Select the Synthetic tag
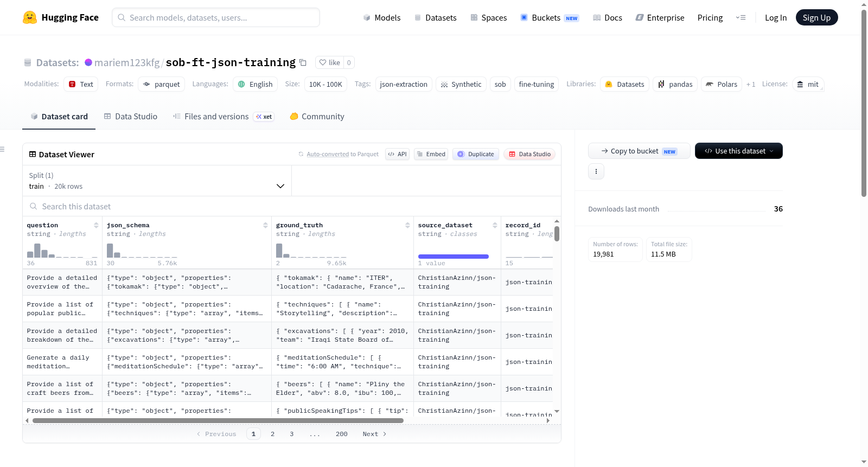 coord(461,84)
